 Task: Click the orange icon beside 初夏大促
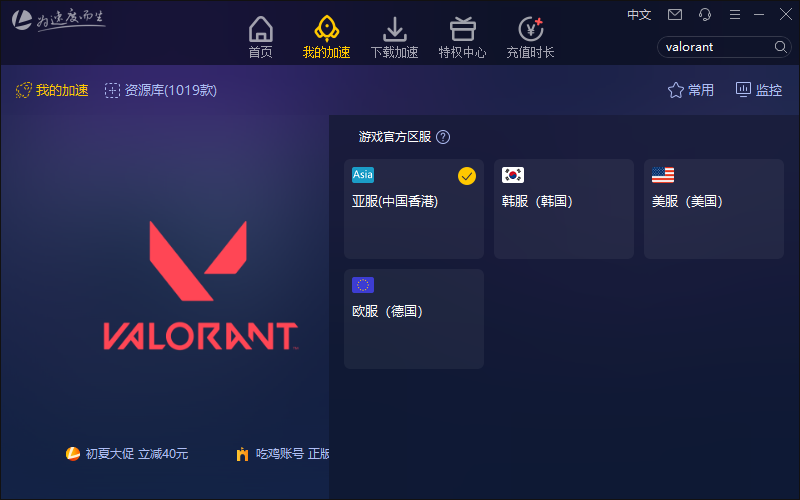click(73, 454)
